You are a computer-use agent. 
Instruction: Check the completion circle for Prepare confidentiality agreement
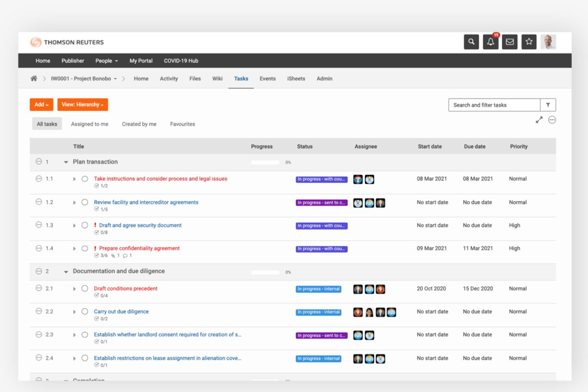(85, 248)
